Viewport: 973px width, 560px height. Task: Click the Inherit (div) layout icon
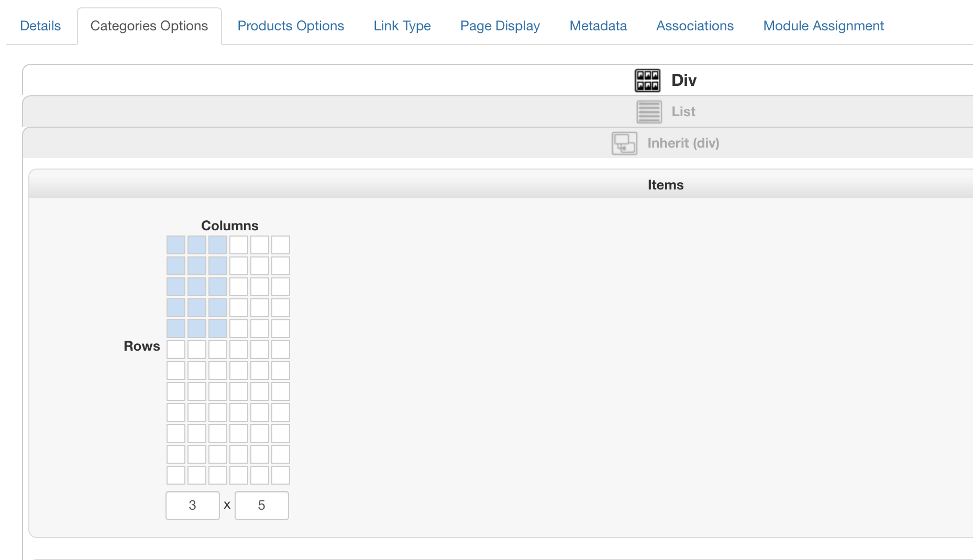point(624,143)
